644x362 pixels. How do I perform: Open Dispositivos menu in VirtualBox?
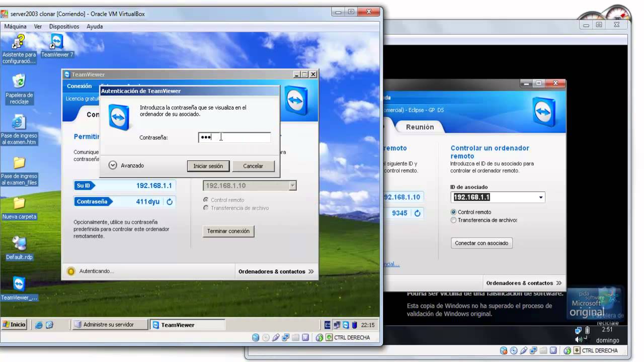[64, 26]
